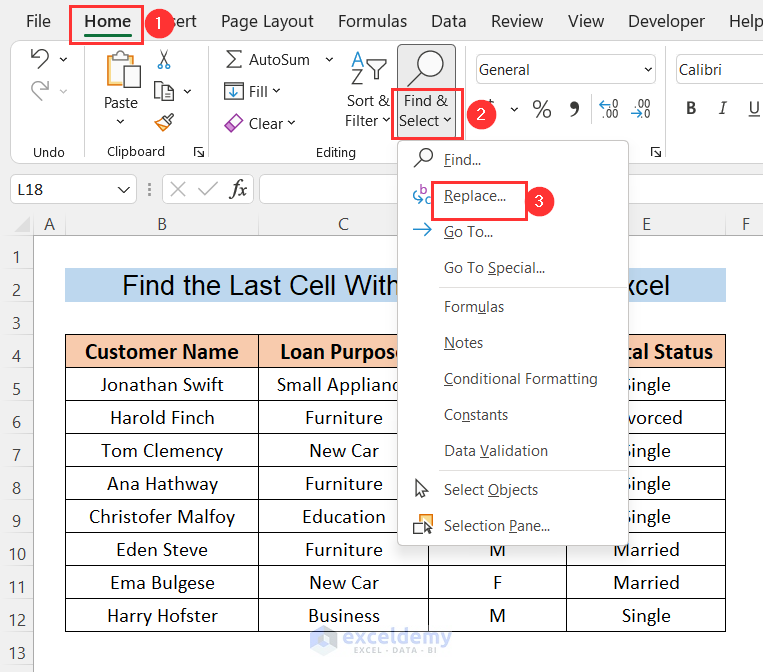Switch to the Review tab

click(517, 21)
